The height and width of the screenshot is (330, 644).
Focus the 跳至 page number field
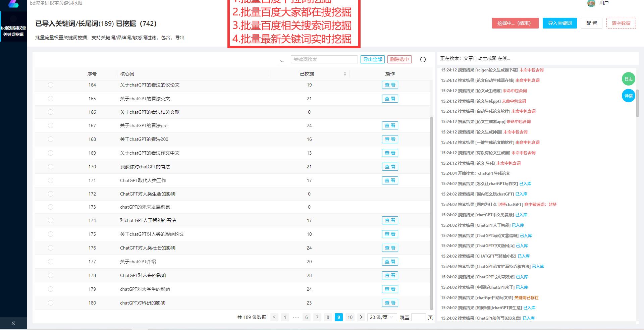[x=418, y=317]
